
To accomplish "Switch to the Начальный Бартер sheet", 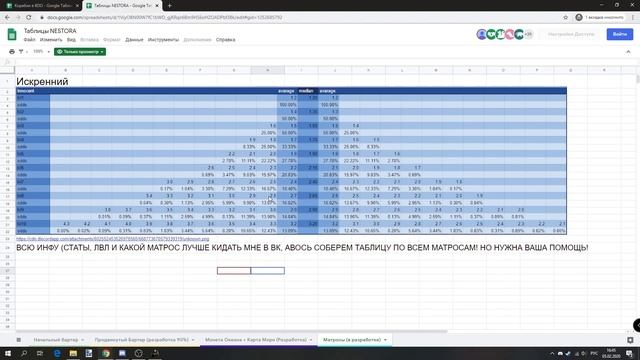I will (x=56, y=340).
